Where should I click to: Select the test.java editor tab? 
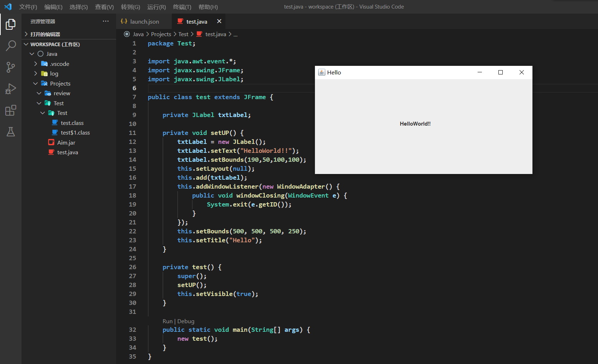199,21
